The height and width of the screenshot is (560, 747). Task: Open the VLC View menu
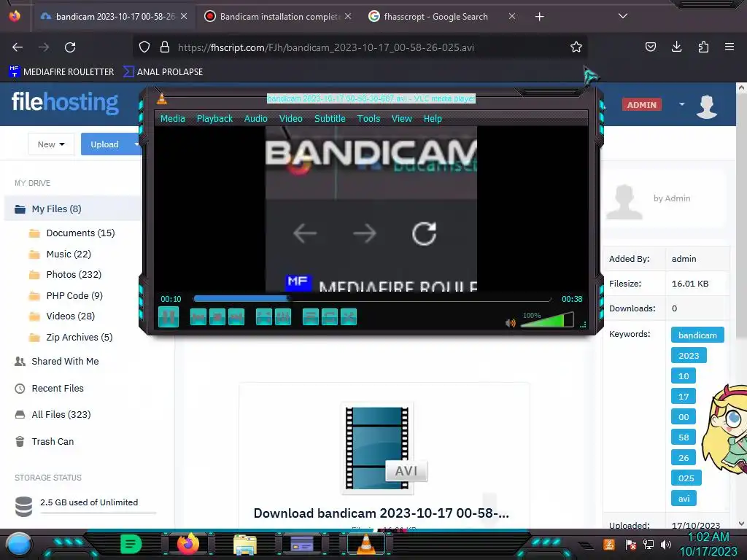[402, 119]
